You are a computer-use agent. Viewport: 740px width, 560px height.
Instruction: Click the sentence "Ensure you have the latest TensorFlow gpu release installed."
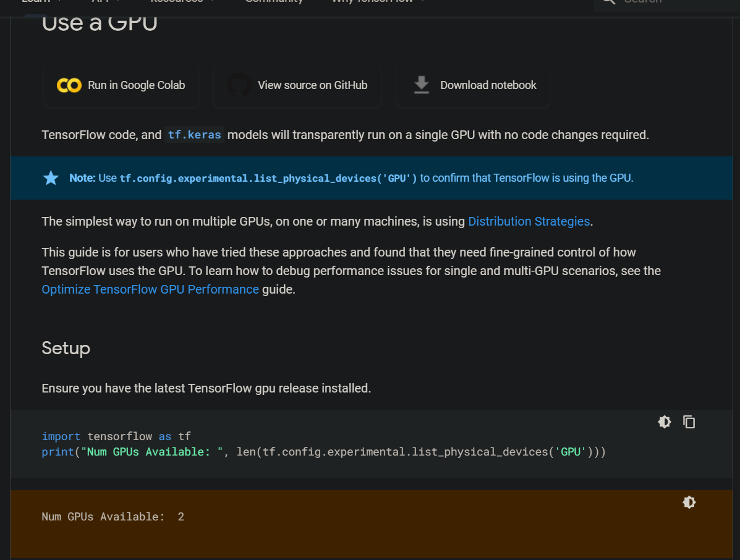tap(206, 388)
